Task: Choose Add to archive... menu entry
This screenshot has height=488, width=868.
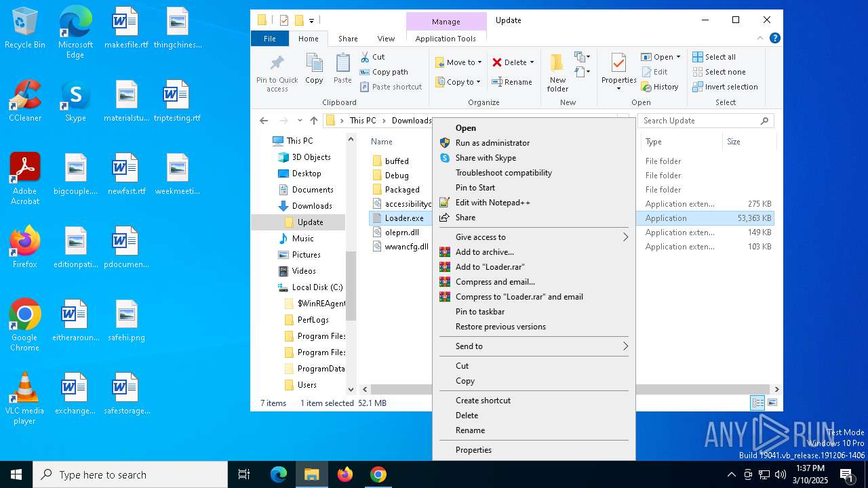Action: [534, 252]
